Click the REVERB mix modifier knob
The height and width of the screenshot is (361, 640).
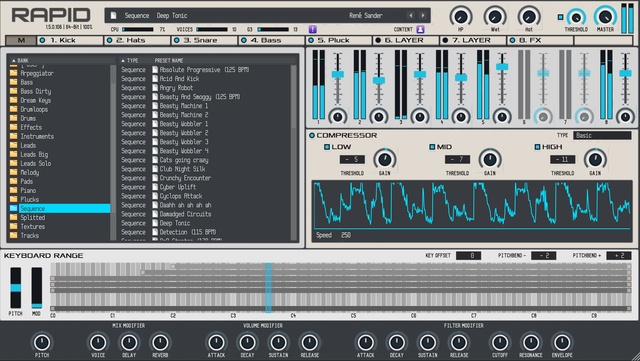pos(160,342)
